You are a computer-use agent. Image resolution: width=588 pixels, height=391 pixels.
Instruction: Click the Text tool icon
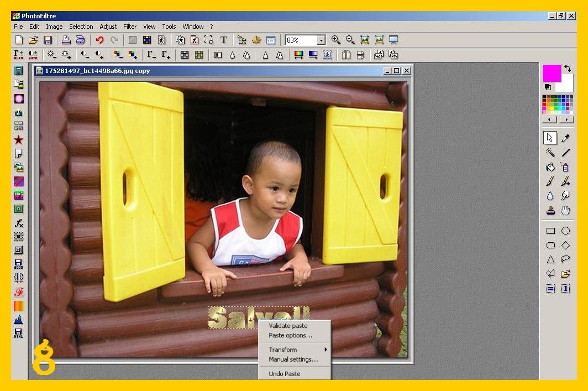(x=223, y=40)
